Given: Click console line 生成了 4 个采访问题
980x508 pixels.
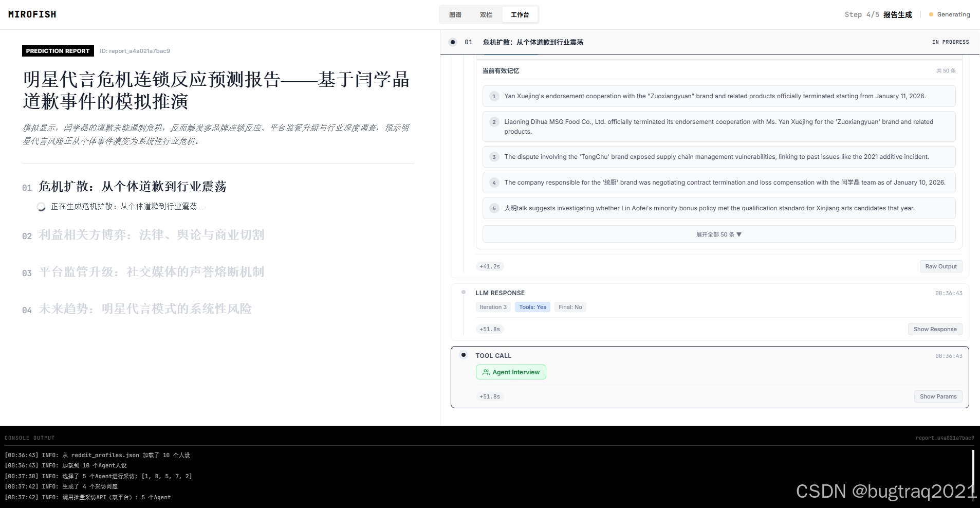Looking at the screenshot, I should point(61,486).
